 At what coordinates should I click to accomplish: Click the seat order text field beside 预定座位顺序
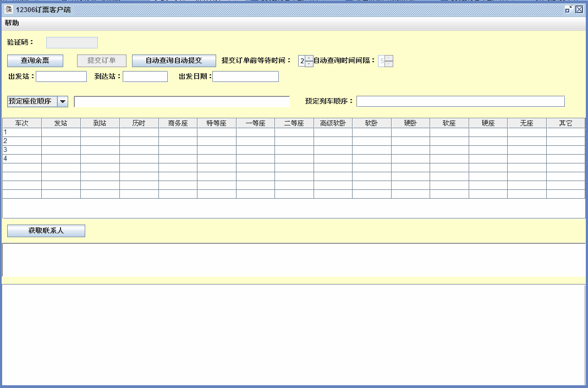(182, 102)
